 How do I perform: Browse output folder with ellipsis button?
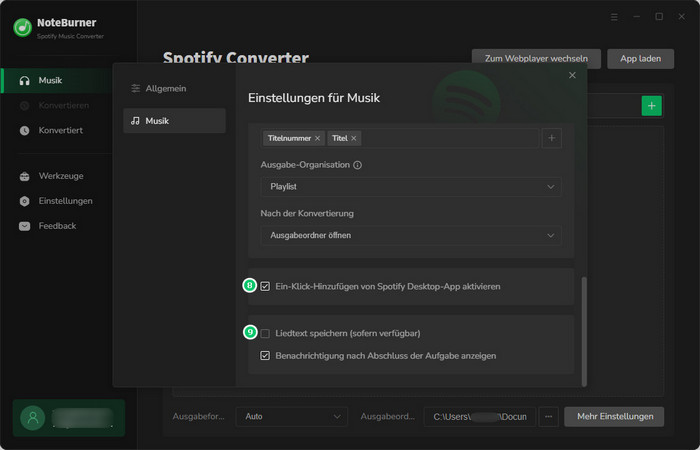(x=548, y=417)
